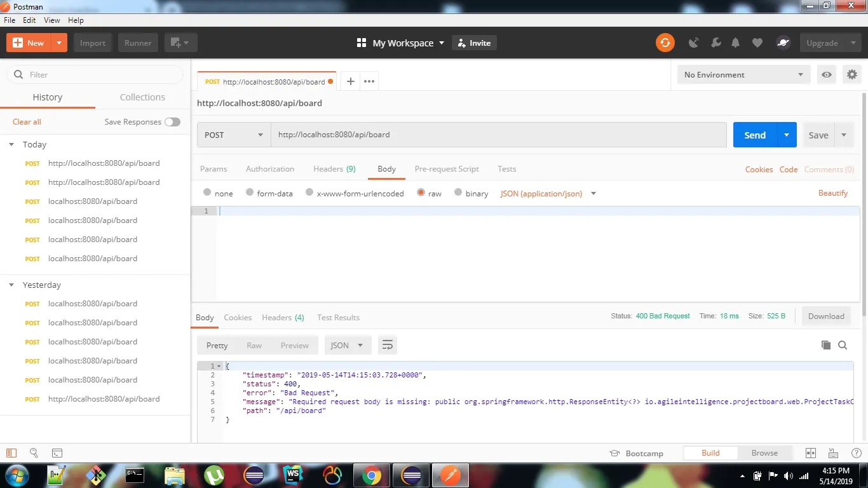Select the raw body type radio

[421, 193]
